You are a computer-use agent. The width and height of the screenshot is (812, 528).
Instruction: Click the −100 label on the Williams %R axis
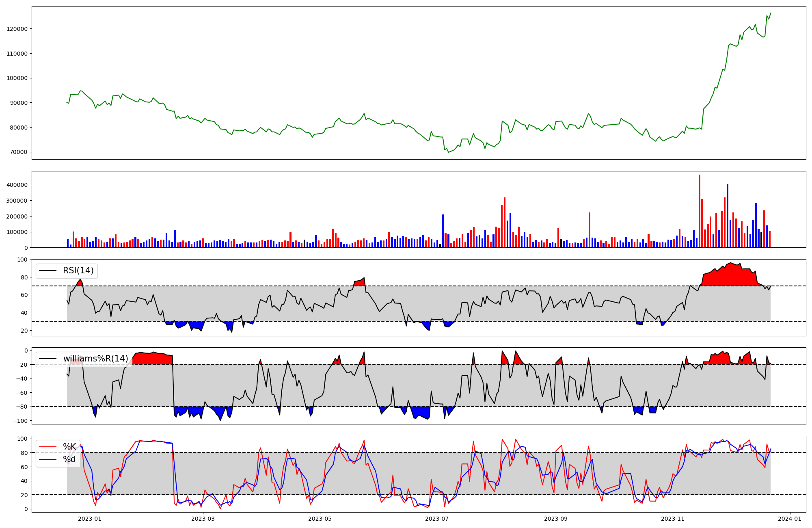tap(20, 421)
